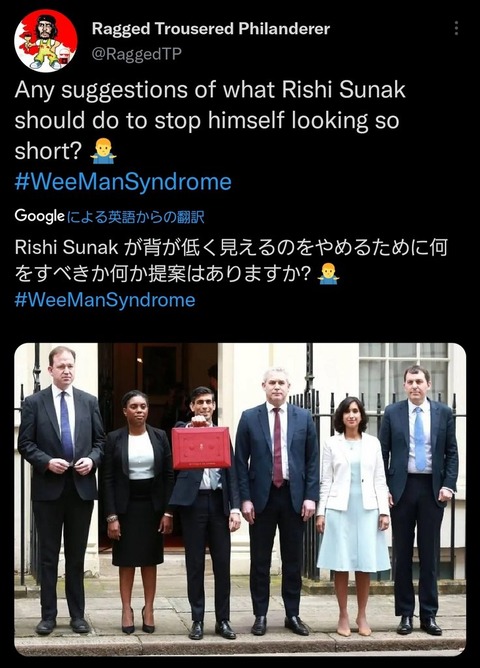Select the English tweet text about Rishi Sunak
This screenshot has width=480, height=668.
210,120
